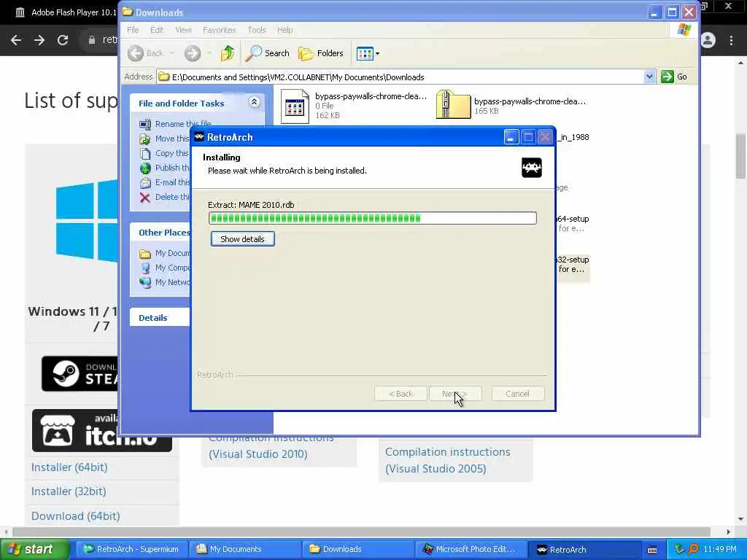Open My Network Places link
747x560 pixels.
coord(165,282)
